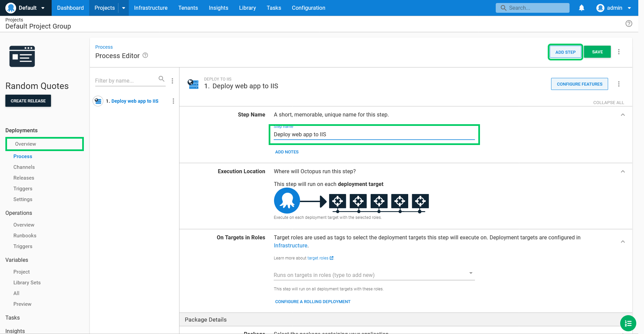Viewport: 644px width, 334px height.
Task: Click the Deploy to IIS header icon
Action: pos(193,84)
